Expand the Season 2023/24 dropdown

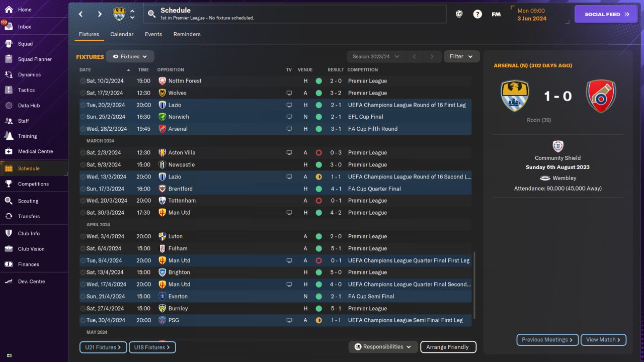(376, 57)
